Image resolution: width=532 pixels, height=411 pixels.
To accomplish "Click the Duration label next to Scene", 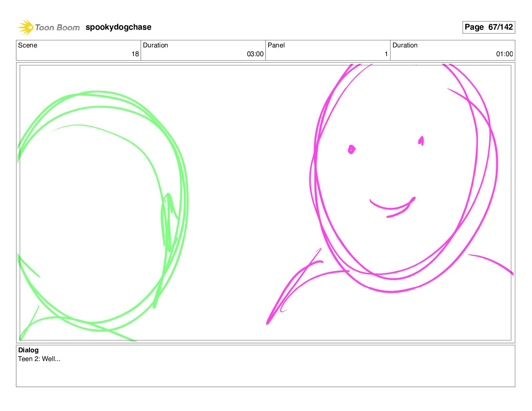I will tap(155, 45).
